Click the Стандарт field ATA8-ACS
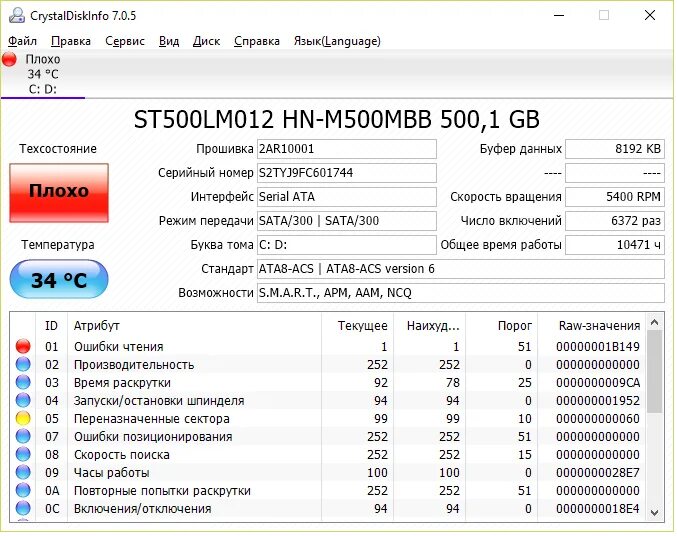Screen dimensions: 677x536 click(461, 269)
